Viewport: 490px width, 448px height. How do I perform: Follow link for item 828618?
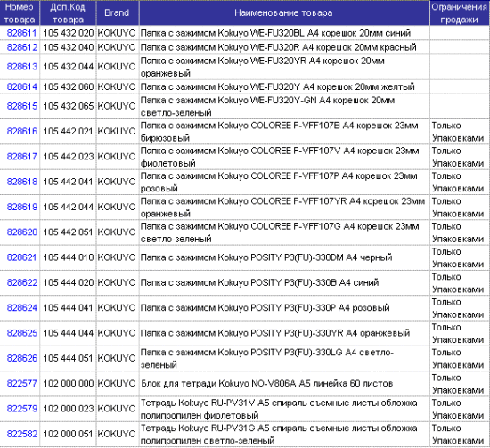[22, 182]
